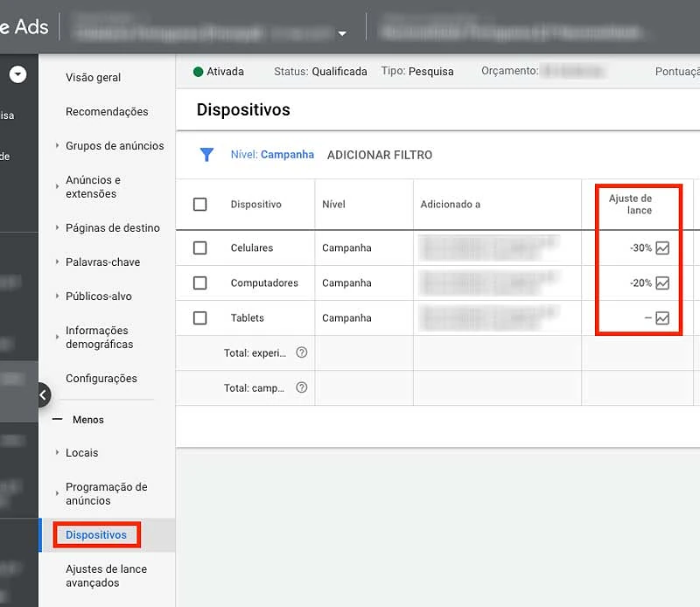
Task: Check the Computadores row checkbox
Action: click(199, 283)
